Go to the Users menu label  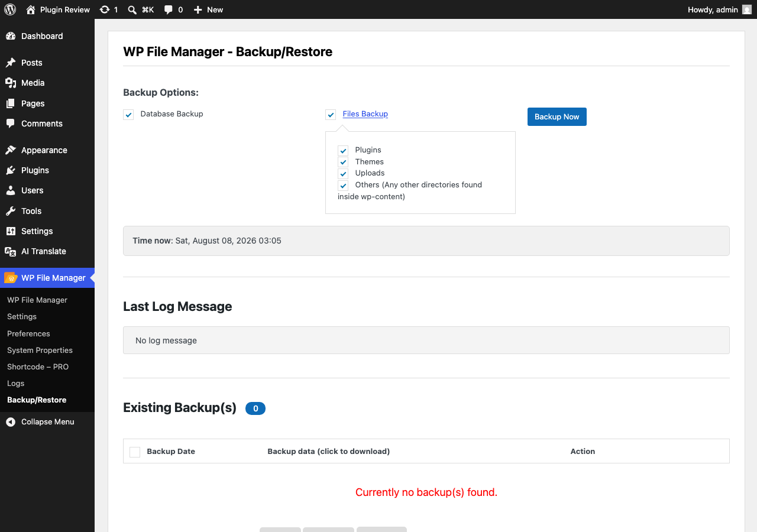point(33,190)
